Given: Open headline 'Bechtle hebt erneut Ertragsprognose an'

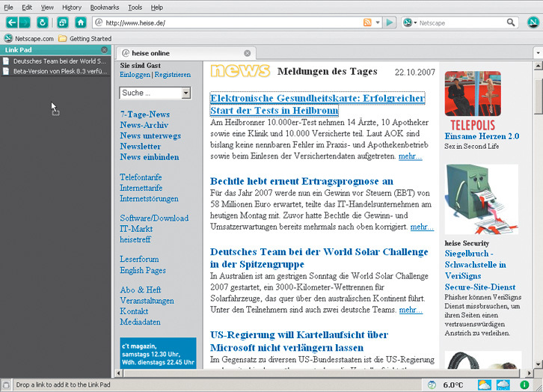Looking at the screenshot, I should 301,182.
